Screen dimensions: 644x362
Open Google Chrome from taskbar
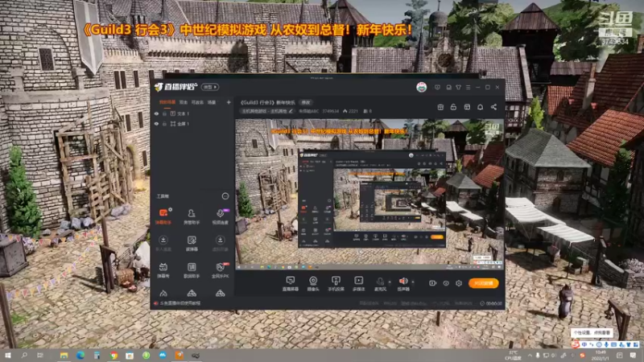pyautogui.click(x=114, y=355)
